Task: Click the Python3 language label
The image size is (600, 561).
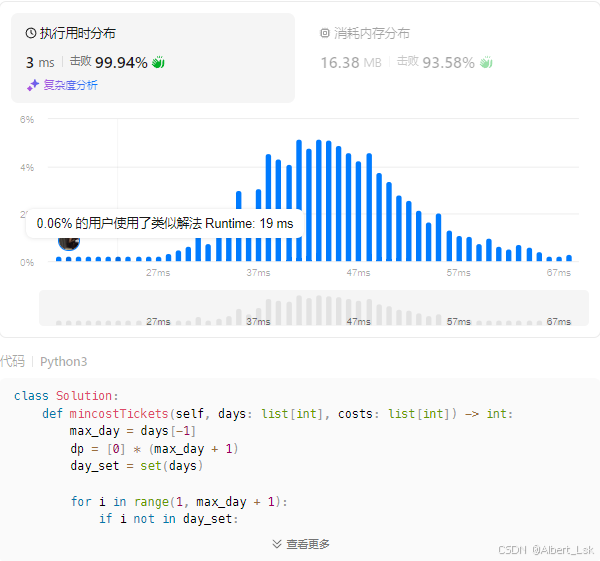Action: (x=64, y=361)
